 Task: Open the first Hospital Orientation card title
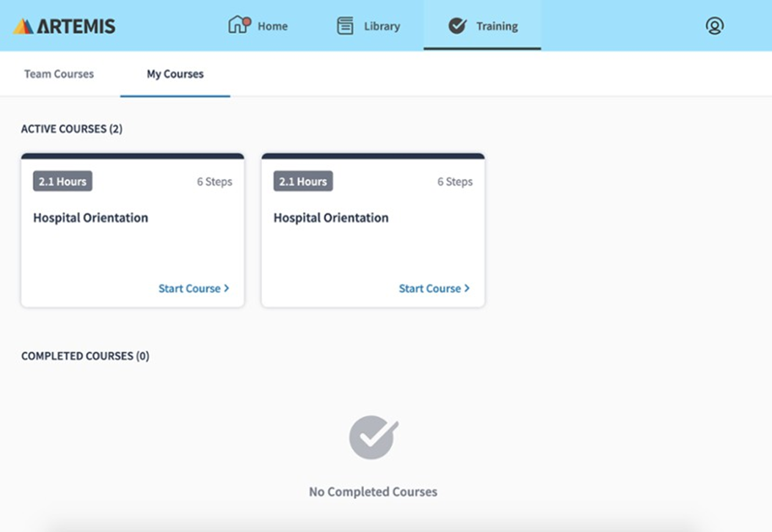[90, 218]
